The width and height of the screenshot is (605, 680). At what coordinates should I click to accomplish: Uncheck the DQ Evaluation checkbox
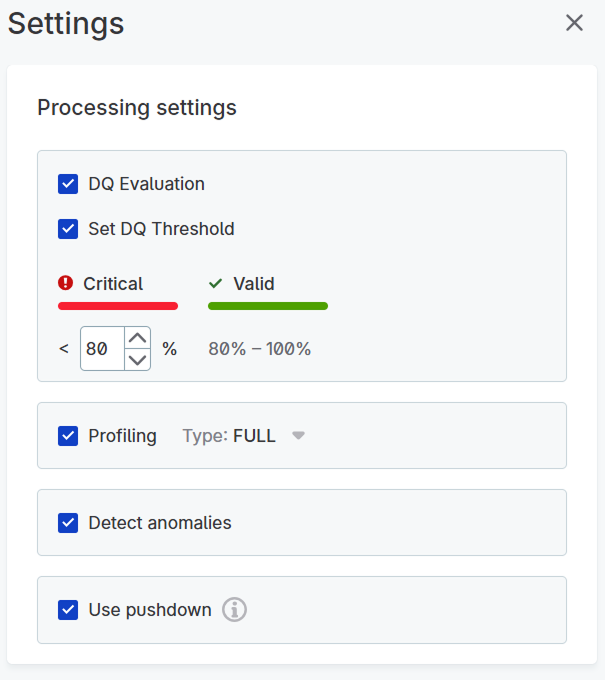tap(68, 184)
